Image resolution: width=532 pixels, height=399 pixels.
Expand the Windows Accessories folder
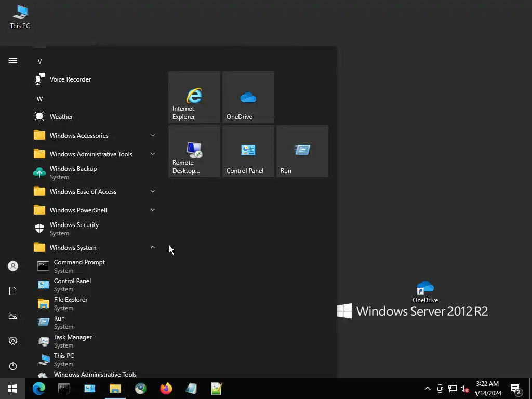[95, 136]
